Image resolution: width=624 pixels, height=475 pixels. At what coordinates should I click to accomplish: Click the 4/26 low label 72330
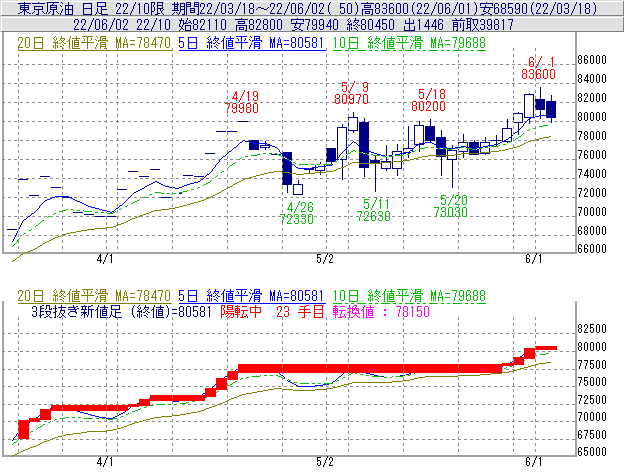pos(296,219)
